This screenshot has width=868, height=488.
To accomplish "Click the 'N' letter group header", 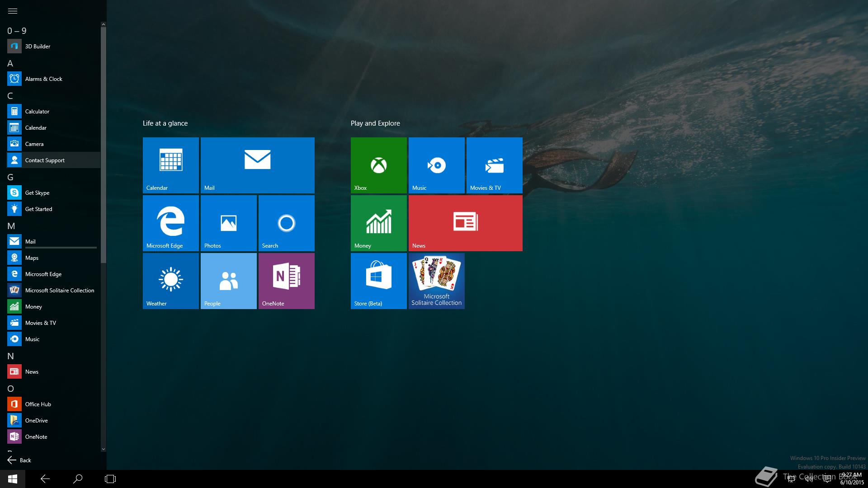I will tap(10, 356).
